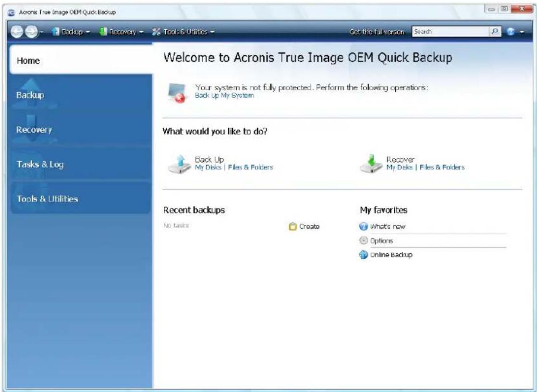Click the What's new info icon
Screen dimensions: 537x392
point(364,226)
